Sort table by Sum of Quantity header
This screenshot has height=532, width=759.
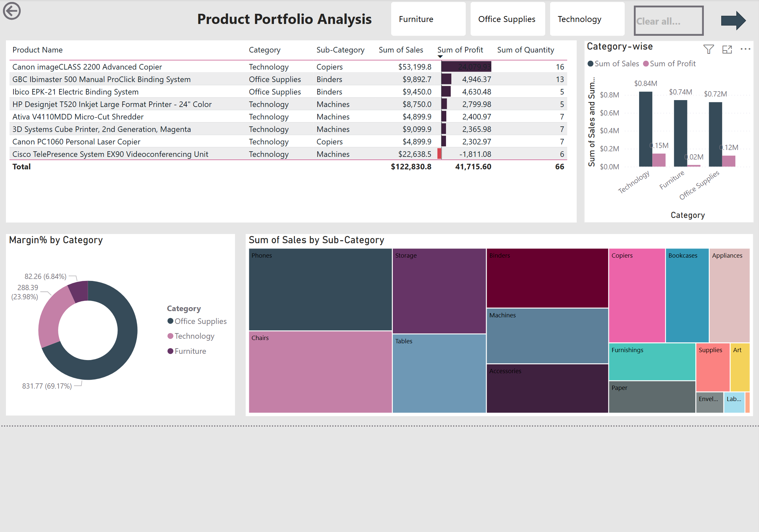[x=525, y=50]
